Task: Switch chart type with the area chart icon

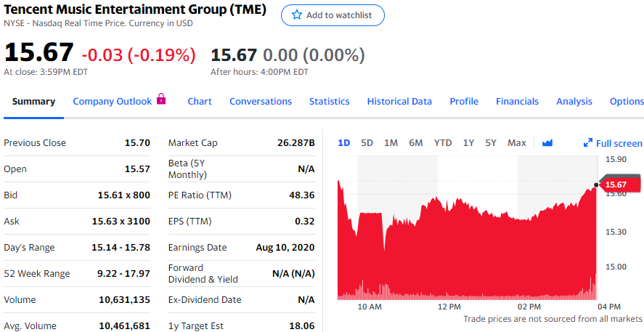Action: pyautogui.click(x=547, y=143)
